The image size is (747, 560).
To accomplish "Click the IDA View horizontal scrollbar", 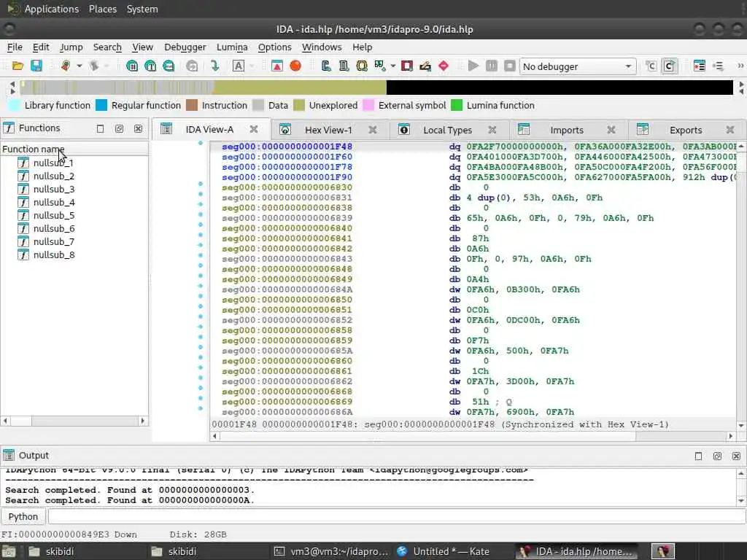I will tap(473, 436).
